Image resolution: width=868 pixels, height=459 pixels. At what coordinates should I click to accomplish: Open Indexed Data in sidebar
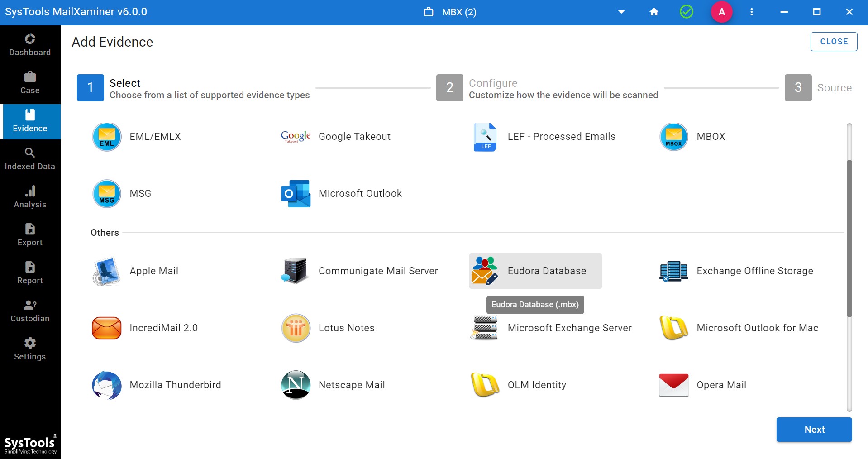(30, 159)
